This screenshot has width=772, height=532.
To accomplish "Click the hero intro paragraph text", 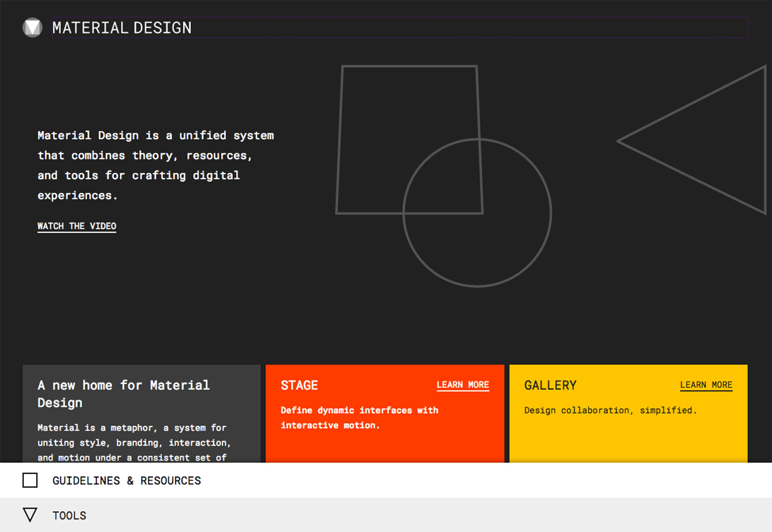I will click(x=156, y=165).
